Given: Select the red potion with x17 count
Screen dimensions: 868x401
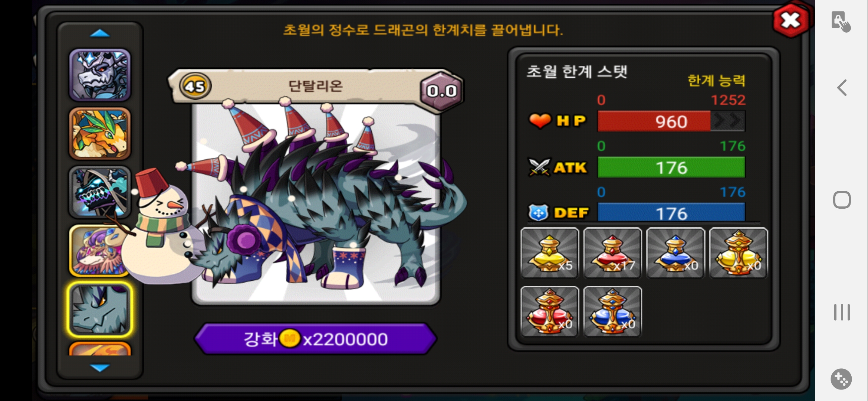Looking at the screenshot, I should pyautogui.click(x=612, y=253).
